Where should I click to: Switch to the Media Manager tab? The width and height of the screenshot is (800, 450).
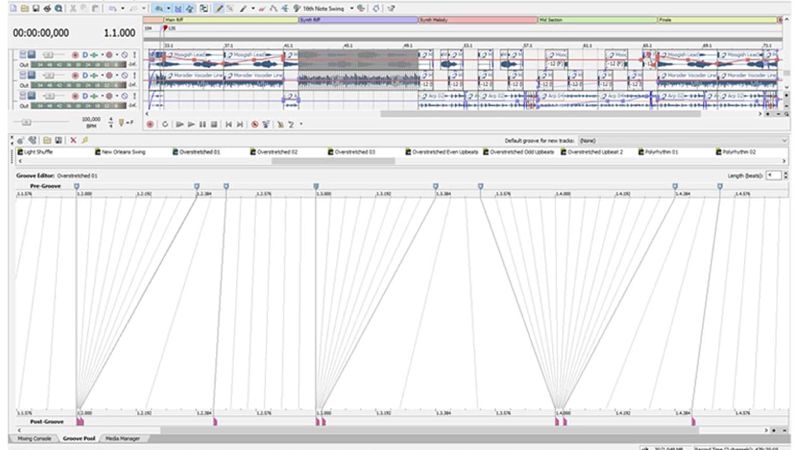[x=122, y=438]
